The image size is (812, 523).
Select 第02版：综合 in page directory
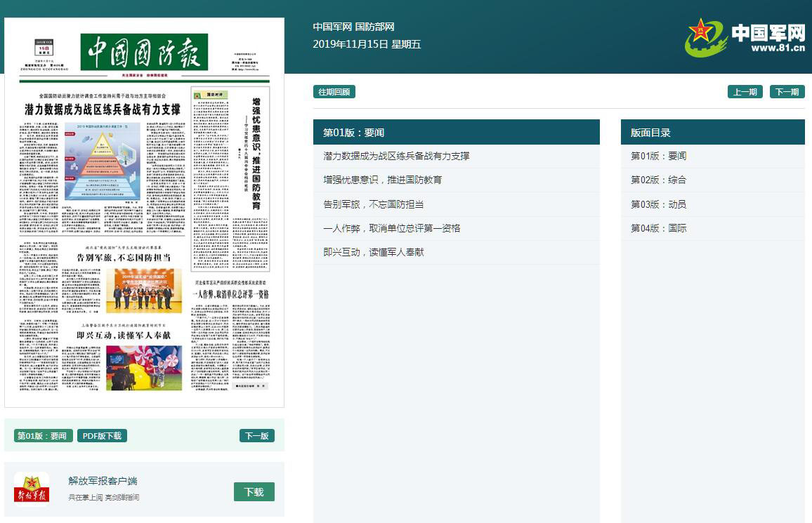tap(658, 180)
